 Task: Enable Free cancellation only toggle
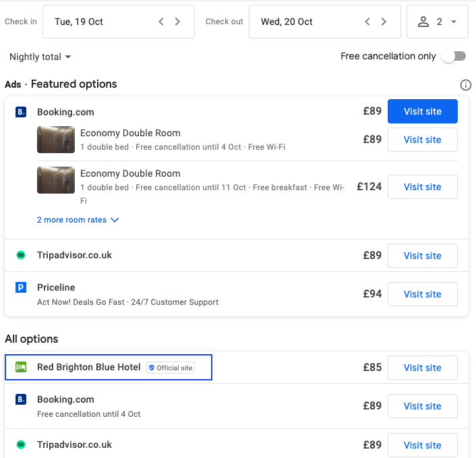(453, 56)
